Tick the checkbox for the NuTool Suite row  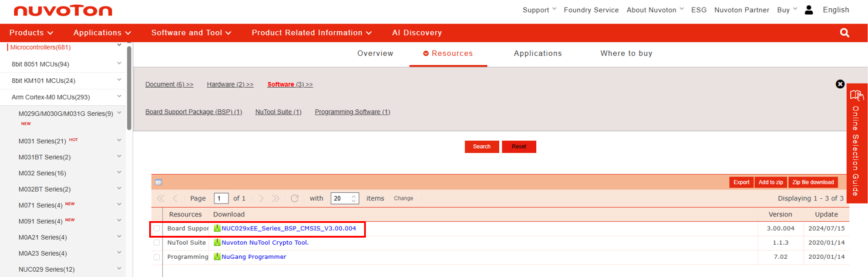click(157, 242)
